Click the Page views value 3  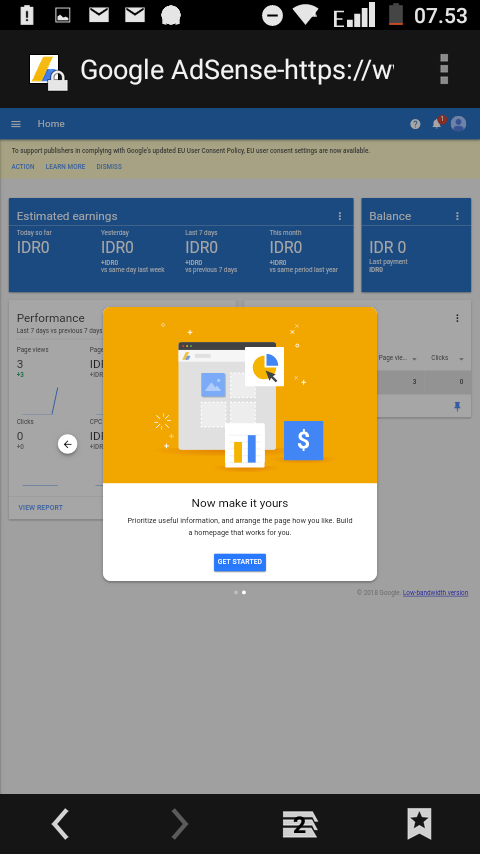point(20,364)
